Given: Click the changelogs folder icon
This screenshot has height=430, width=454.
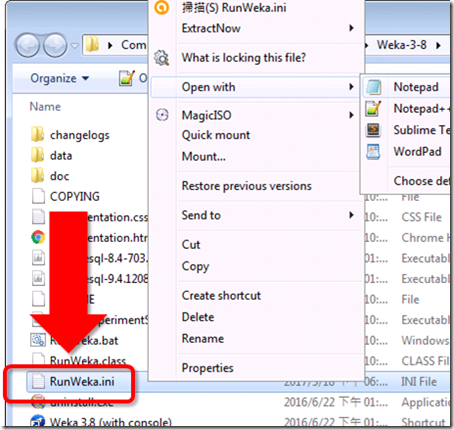Looking at the screenshot, I should (38, 135).
